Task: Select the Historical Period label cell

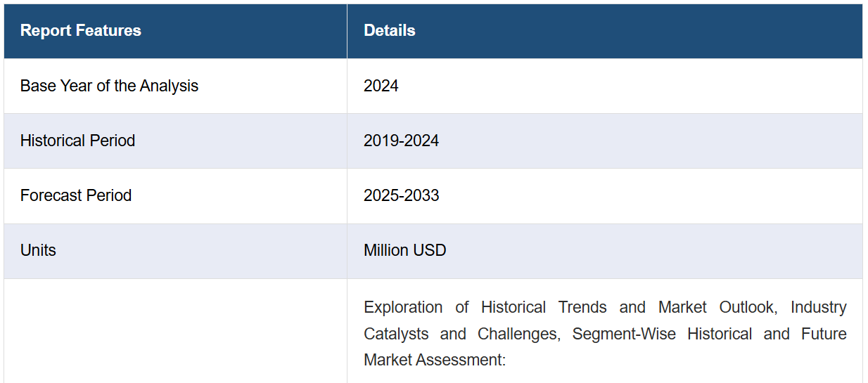Action: [x=175, y=141]
